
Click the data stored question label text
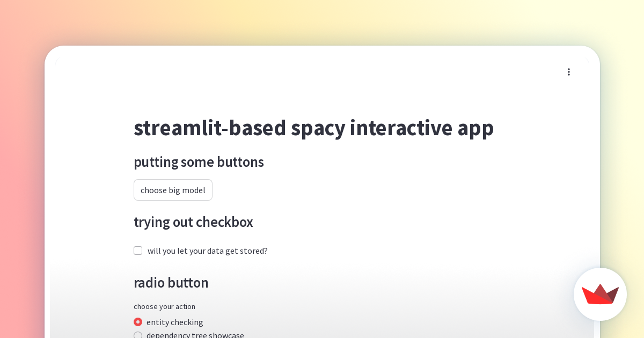pyautogui.click(x=208, y=251)
